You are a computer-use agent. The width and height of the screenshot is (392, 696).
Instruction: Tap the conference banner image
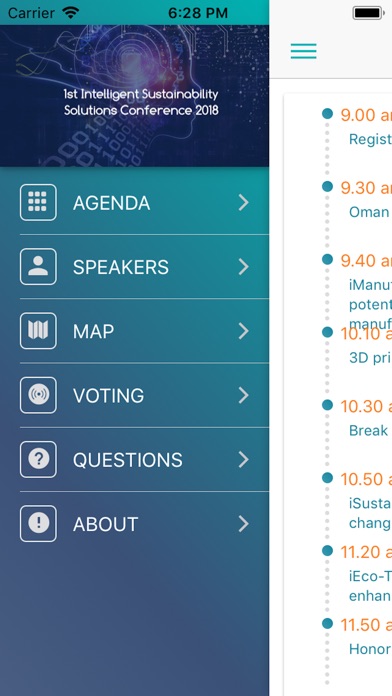(135, 96)
